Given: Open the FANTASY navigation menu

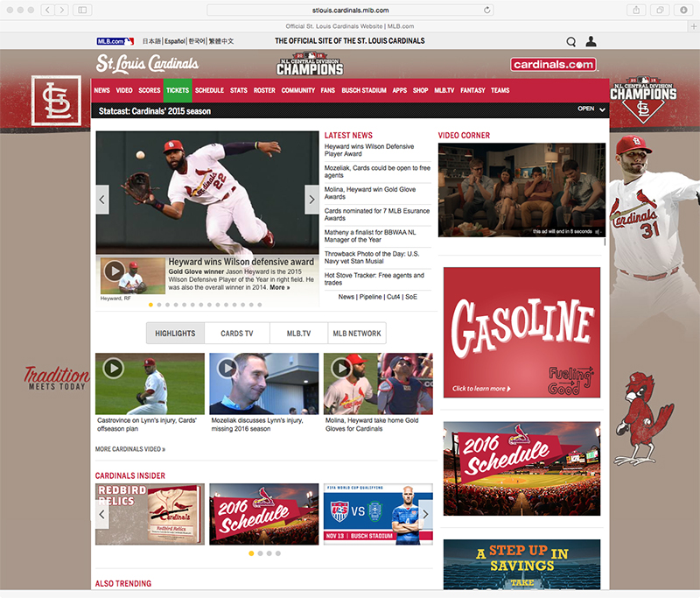Looking at the screenshot, I should click(x=472, y=90).
